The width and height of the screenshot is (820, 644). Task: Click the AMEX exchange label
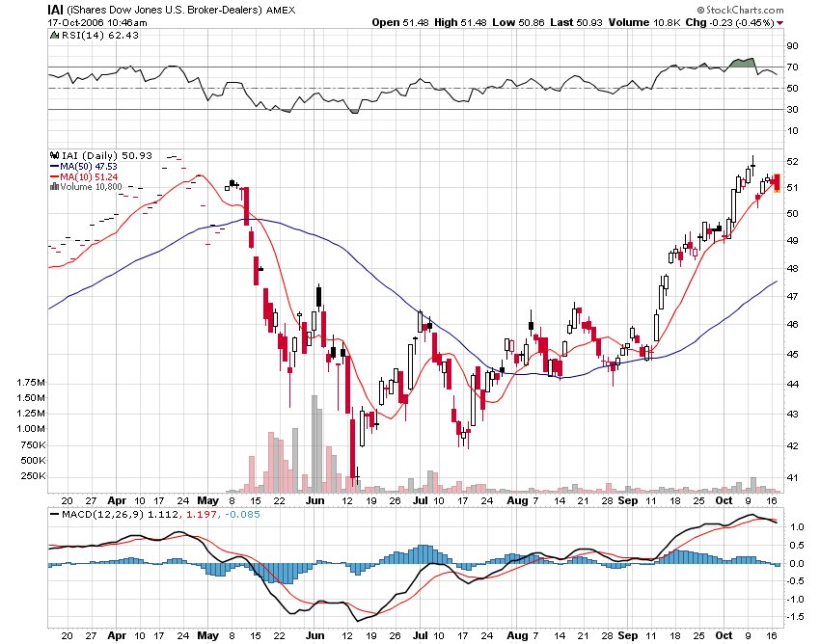(x=281, y=10)
